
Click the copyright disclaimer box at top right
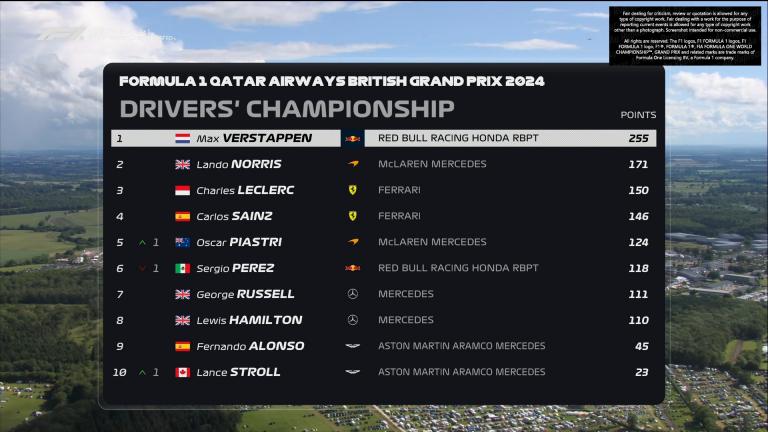point(685,35)
